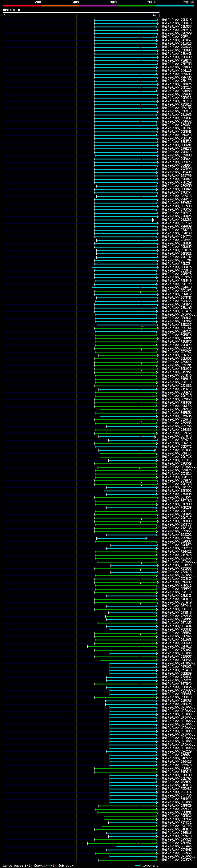The image size is (197, 868).
Task: Click the orange ~40% identity scale segment
Action: click(x=60, y=6)
